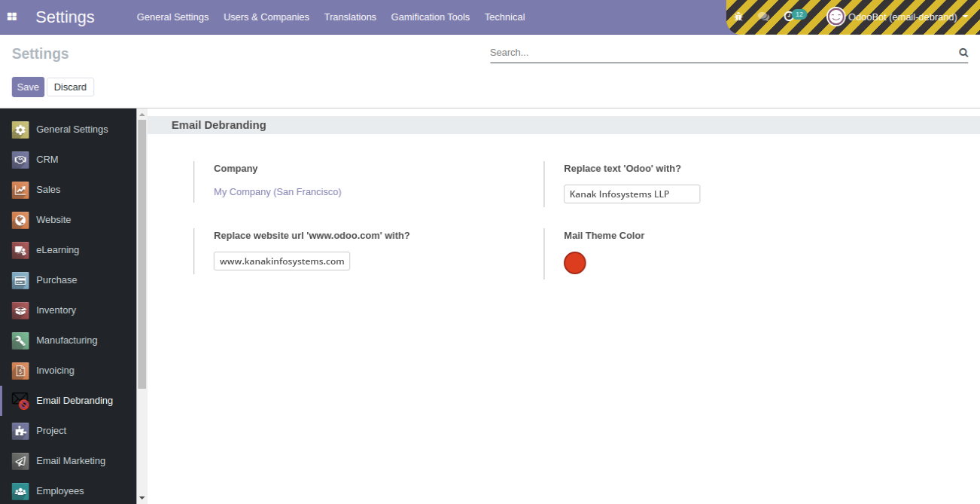
Task: Click the Email Debranding envelope icon
Action: pos(20,401)
